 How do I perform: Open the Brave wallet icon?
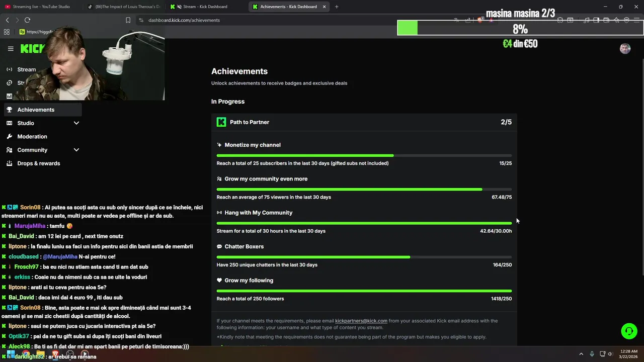(606, 20)
